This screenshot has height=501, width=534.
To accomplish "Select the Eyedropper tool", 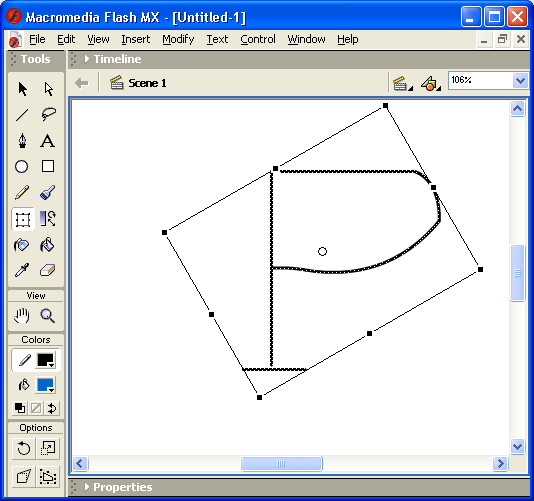I will click(x=22, y=271).
